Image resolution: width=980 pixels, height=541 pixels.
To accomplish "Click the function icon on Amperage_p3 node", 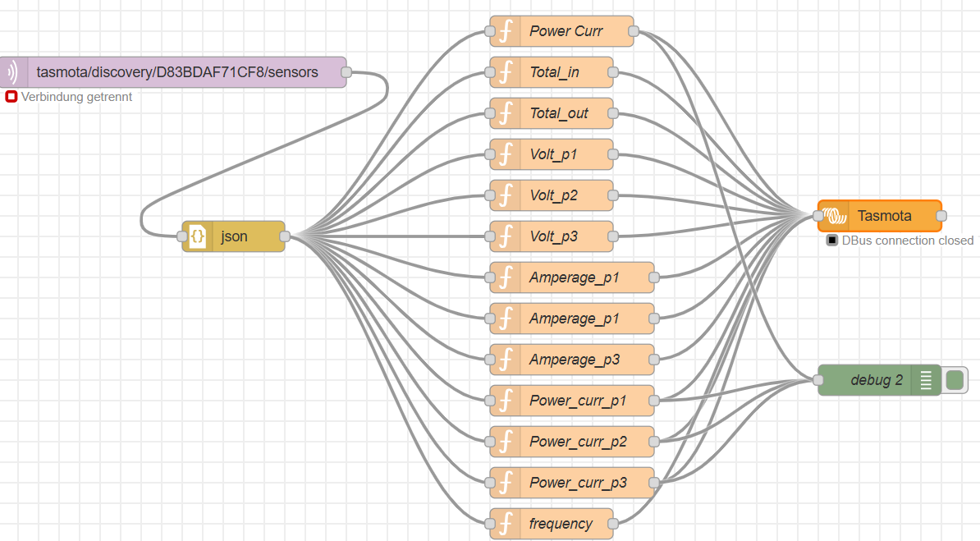I will coord(506,360).
